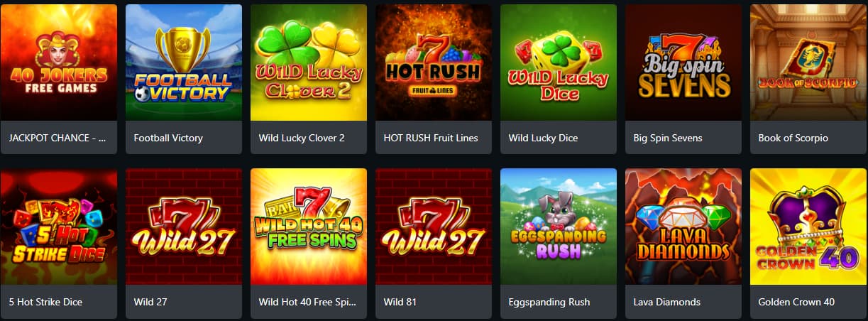Viewport: 868px width, 321px height.
Task: Launch the 5 Hot Strike Dice thumbnail
Action: [x=58, y=227]
